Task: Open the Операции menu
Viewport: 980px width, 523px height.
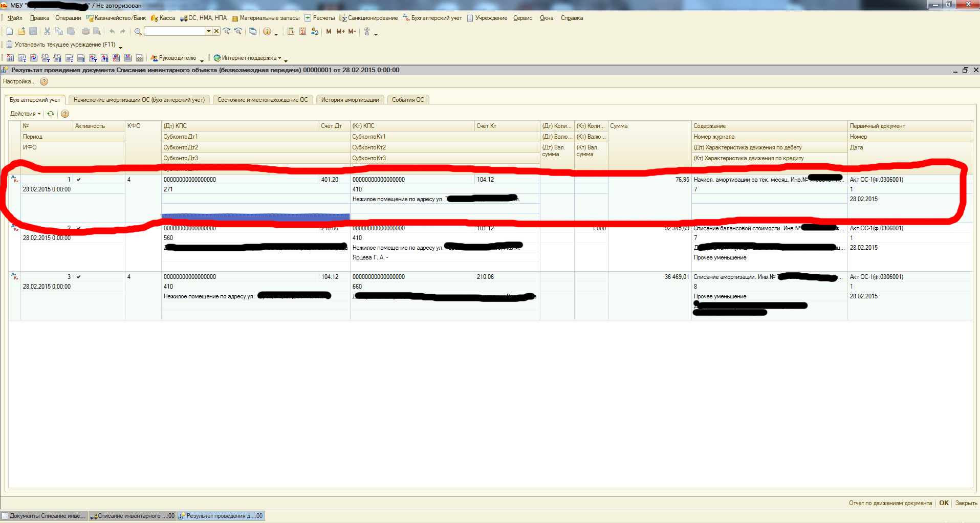Action: [68, 18]
